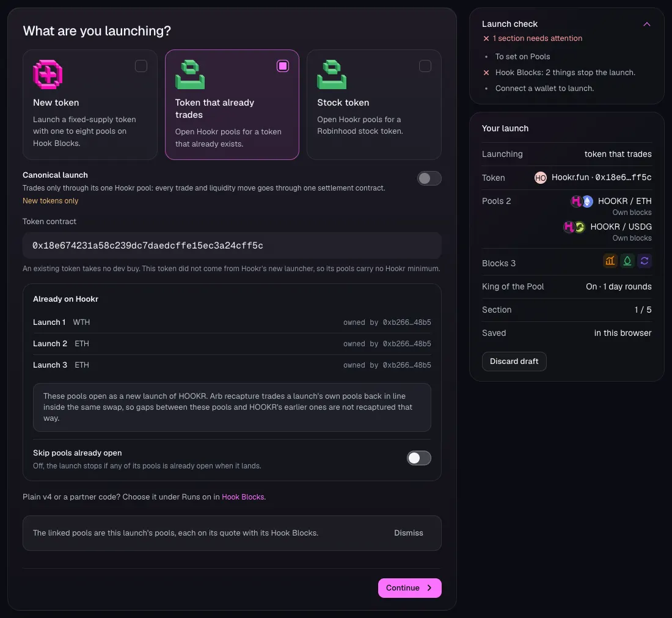The width and height of the screenshot is (672, 618).
Task: Click the 'HOOKR / ETH' pool name
Action: coord(625,201)
